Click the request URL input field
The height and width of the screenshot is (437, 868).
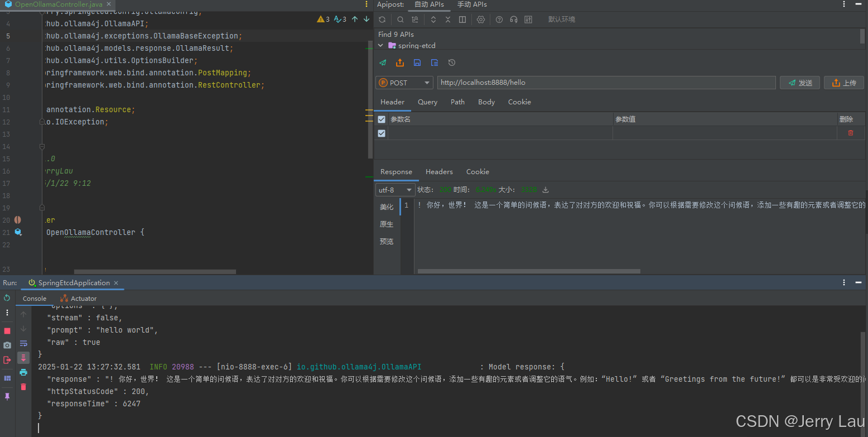point(606,83)
